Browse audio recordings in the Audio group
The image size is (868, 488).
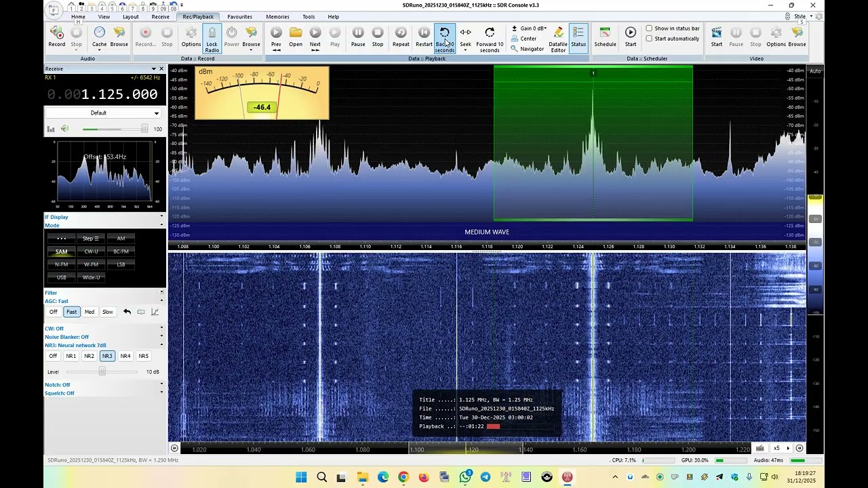(x=119, y=37)
